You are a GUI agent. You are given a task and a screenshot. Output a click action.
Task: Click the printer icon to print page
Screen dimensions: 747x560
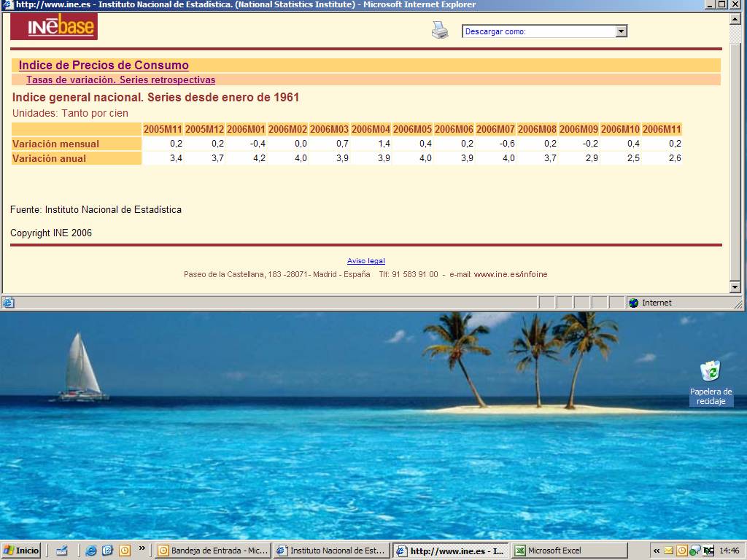tap(440, 30)
